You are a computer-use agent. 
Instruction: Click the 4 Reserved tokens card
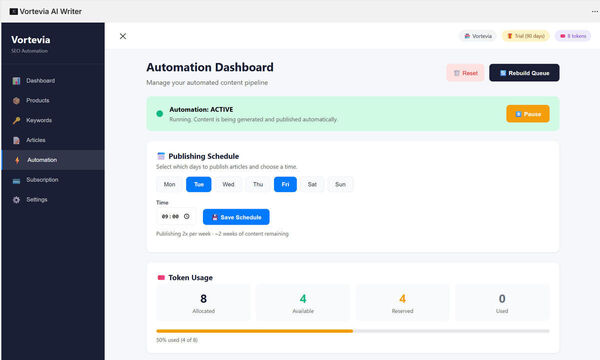point(403,303)
